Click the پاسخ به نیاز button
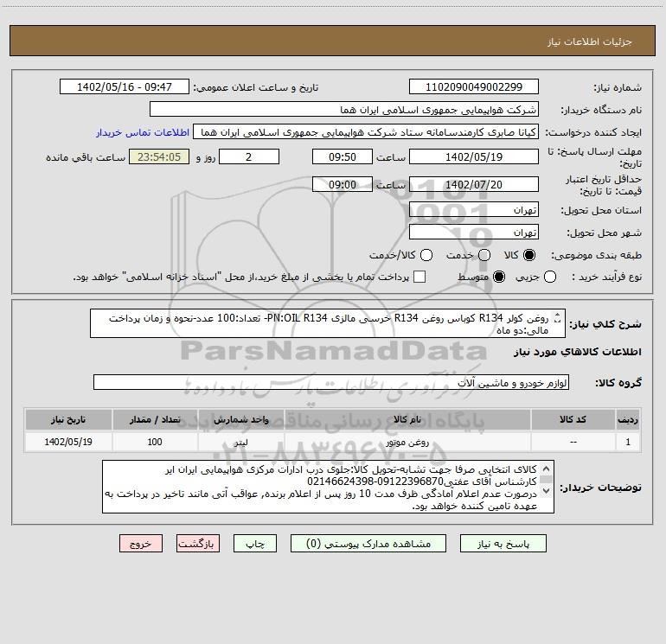The width and height of the screenshot is (666, 644). [503, 544]
